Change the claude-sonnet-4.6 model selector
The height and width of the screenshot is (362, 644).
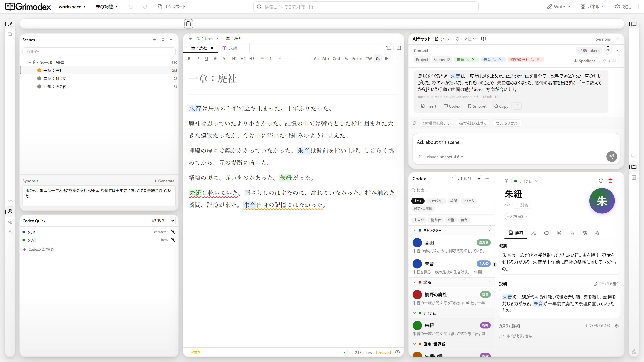tap(445, 157)
